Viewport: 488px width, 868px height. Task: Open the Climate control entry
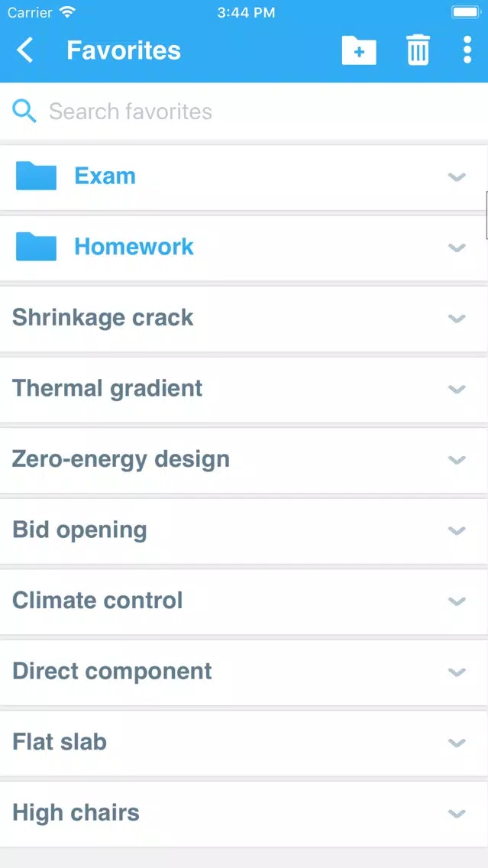(244, 602)
